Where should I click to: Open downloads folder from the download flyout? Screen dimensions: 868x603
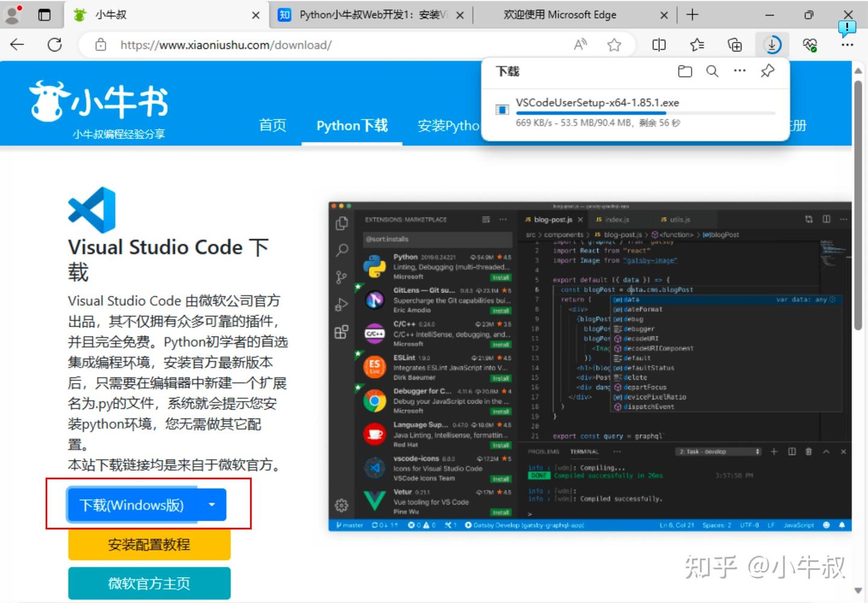click(685, 71)
